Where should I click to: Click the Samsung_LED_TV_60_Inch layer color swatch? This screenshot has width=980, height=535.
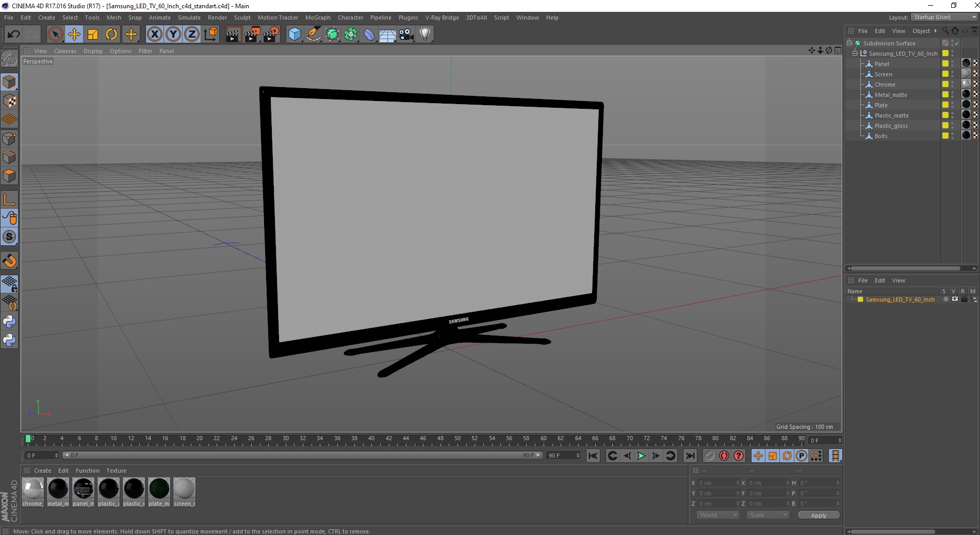(860, 299)
